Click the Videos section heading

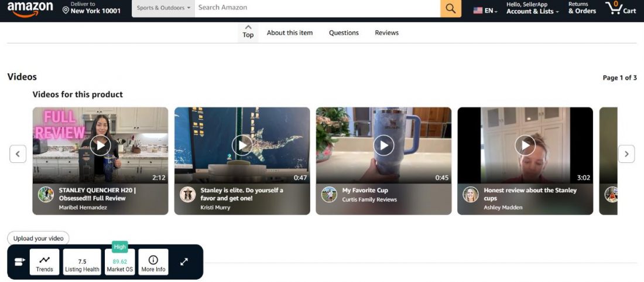click(x=22, y=77)
